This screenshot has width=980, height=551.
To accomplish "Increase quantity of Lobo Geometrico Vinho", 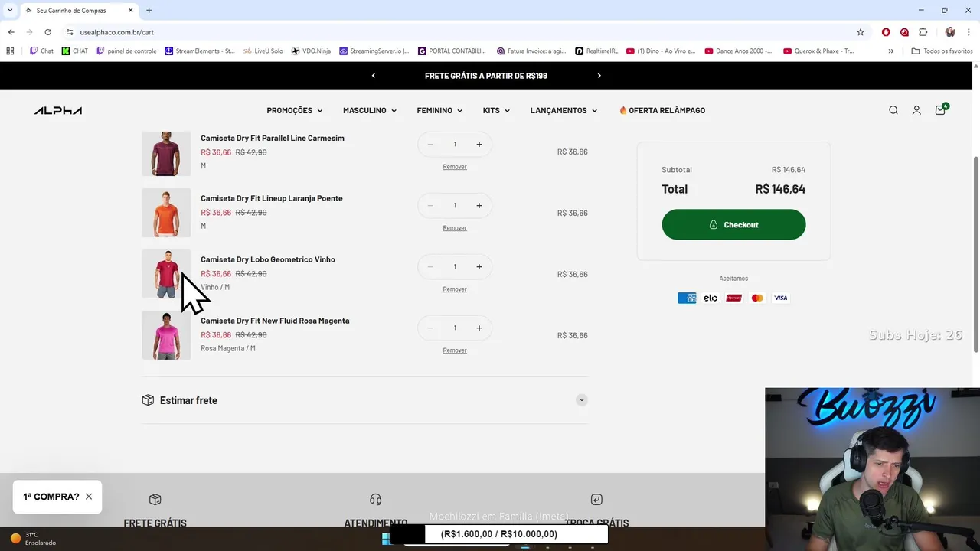I will click(x=479, y=266).
